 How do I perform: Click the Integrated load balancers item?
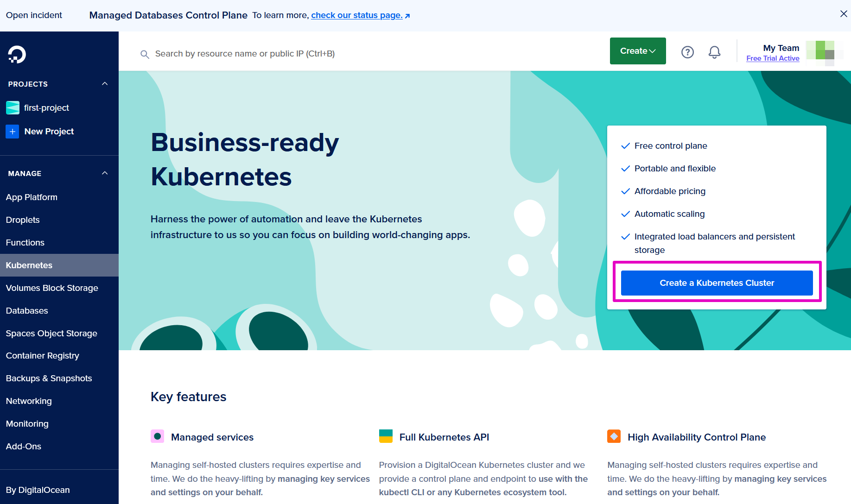click(714, 243)
